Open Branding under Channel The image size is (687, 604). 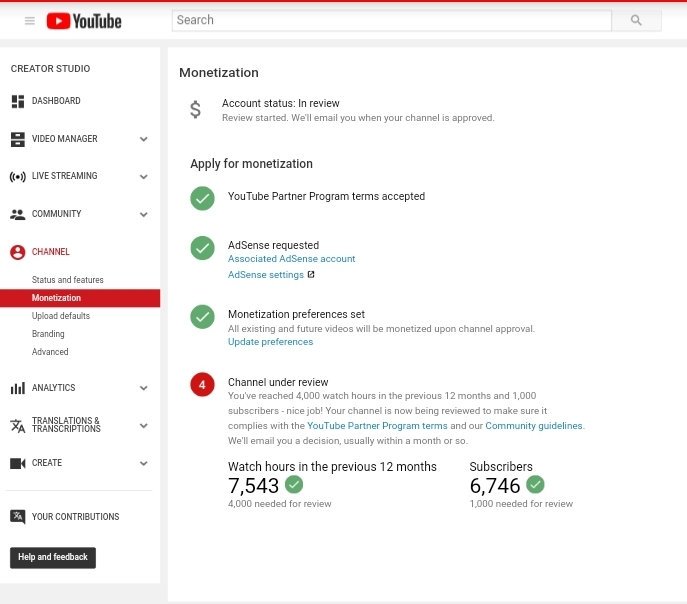(x=48, y=334)
